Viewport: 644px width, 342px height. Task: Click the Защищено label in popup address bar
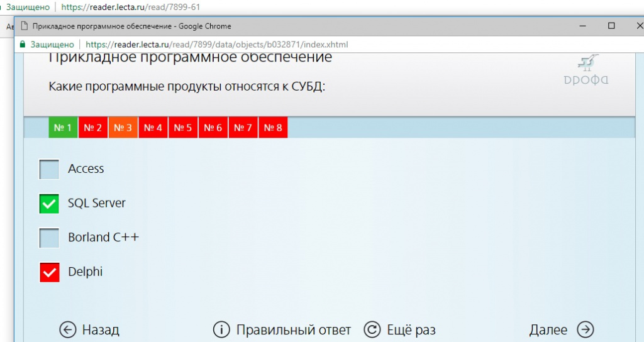pyautogui.click(x=52, y=45)
